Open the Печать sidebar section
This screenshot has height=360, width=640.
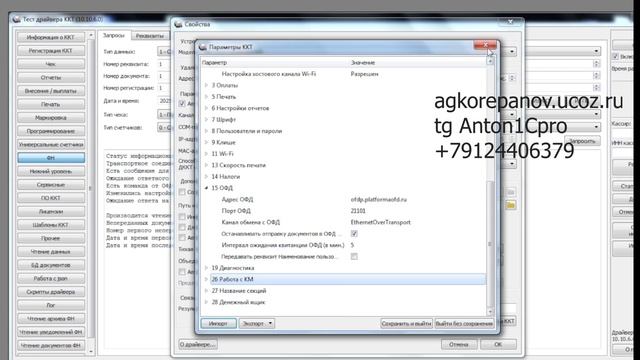[x=51, y=104]
